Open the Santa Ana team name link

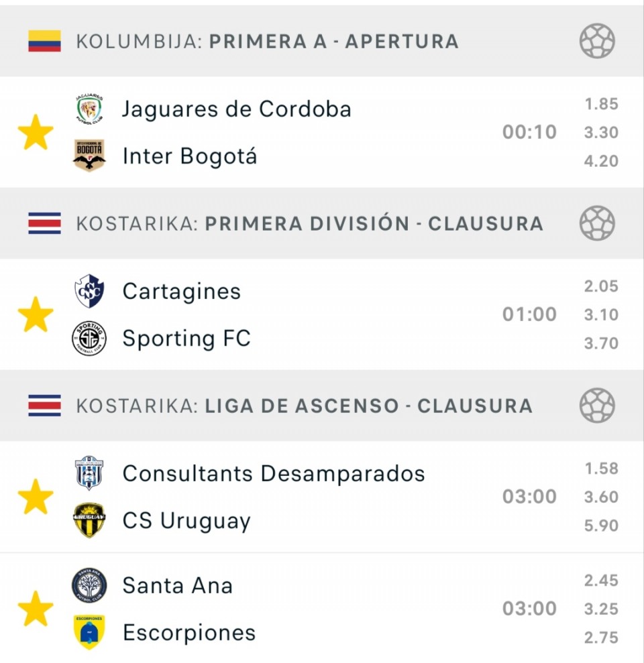177,585
